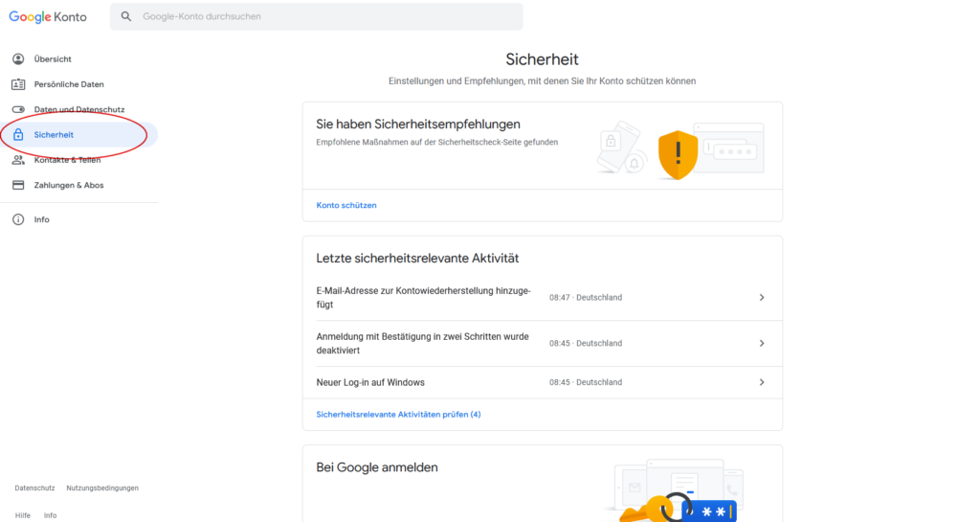
Task: Click the magnifying glass search icon
Action: [126, 16]
